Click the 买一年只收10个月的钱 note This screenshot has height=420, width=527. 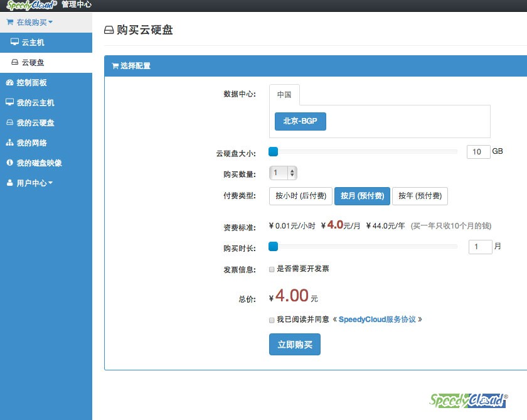tap(450, 225)
